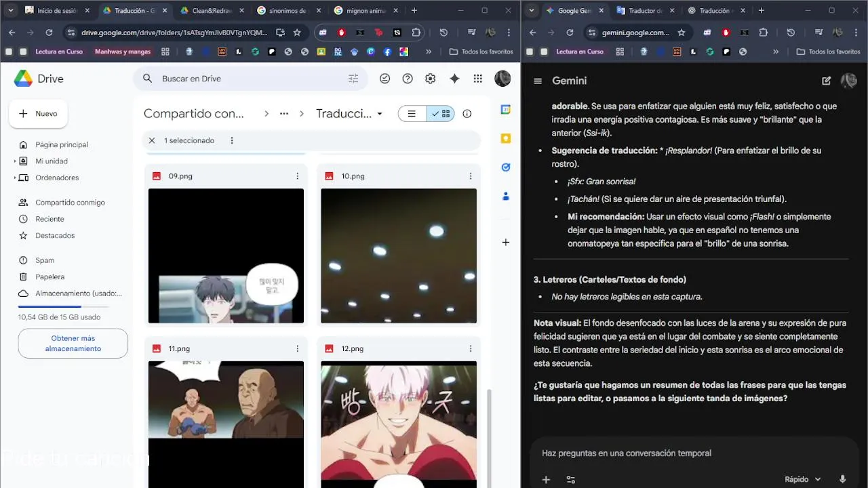This screenshot has height=488, width=868.
Task: Open the 11.png image thumbnail
Action: click(226, 424)
